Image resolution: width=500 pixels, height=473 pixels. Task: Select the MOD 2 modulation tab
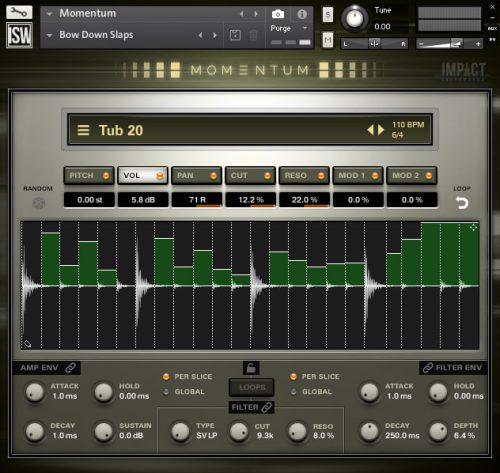(x=412, y=176)
